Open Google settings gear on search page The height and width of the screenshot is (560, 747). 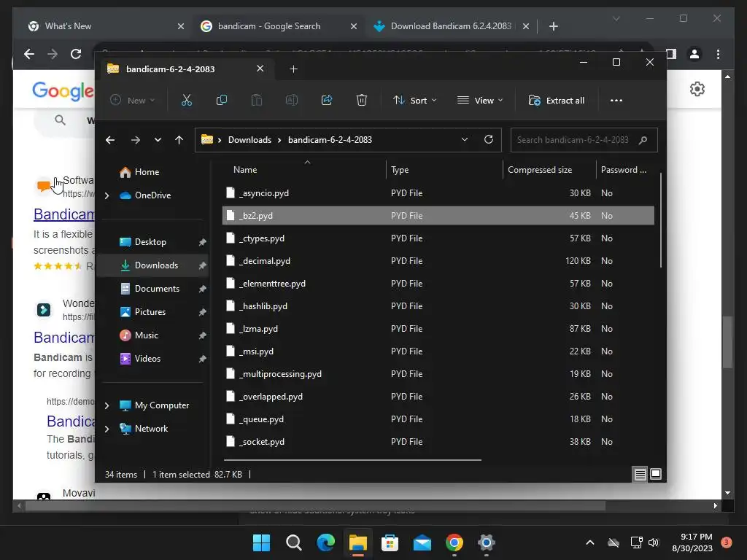click(697, 89)
